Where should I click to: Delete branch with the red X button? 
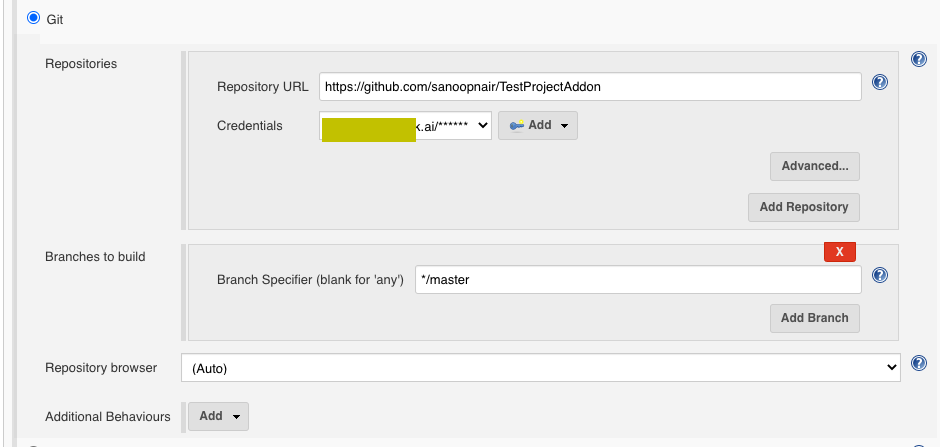tap(840, 252)
